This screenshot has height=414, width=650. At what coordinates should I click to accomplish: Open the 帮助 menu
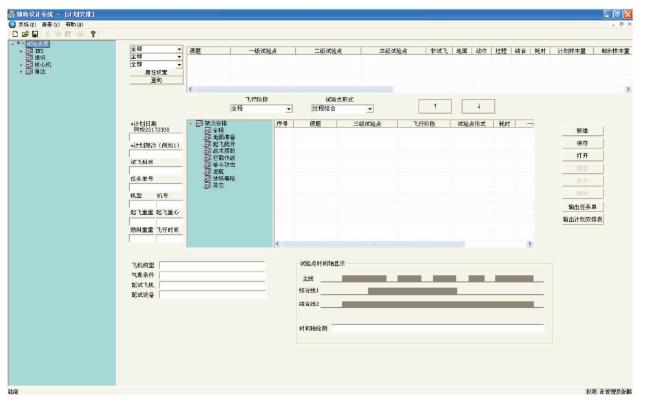(74, 24)
